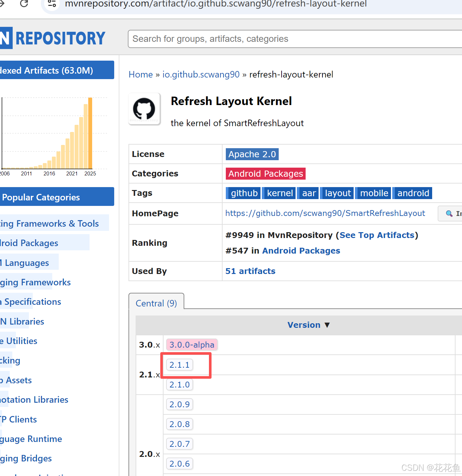Open Core Utilities sidebar category

[x=19, y=341]
